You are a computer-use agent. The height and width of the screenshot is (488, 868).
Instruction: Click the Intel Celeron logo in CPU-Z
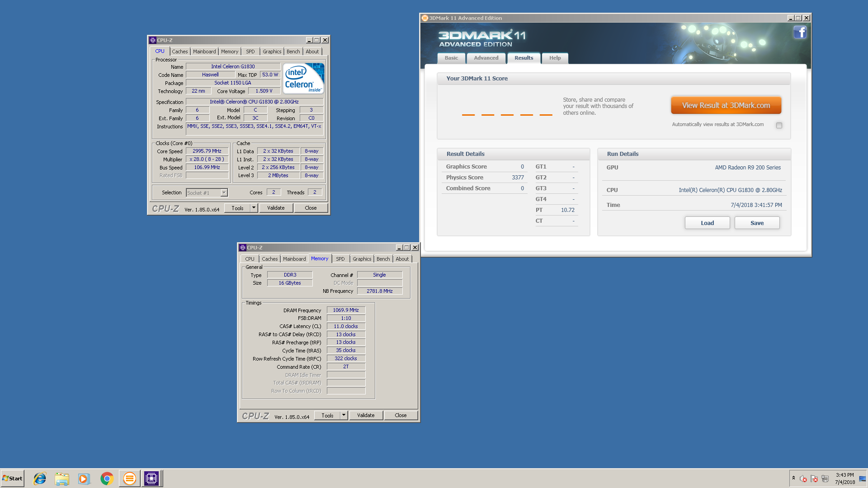point(304,79)
